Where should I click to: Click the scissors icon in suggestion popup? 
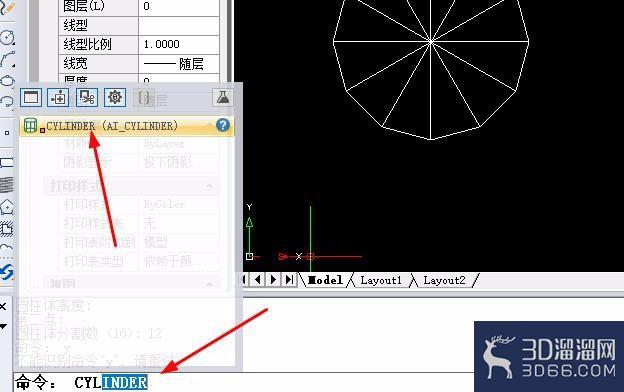pos(86,97)
